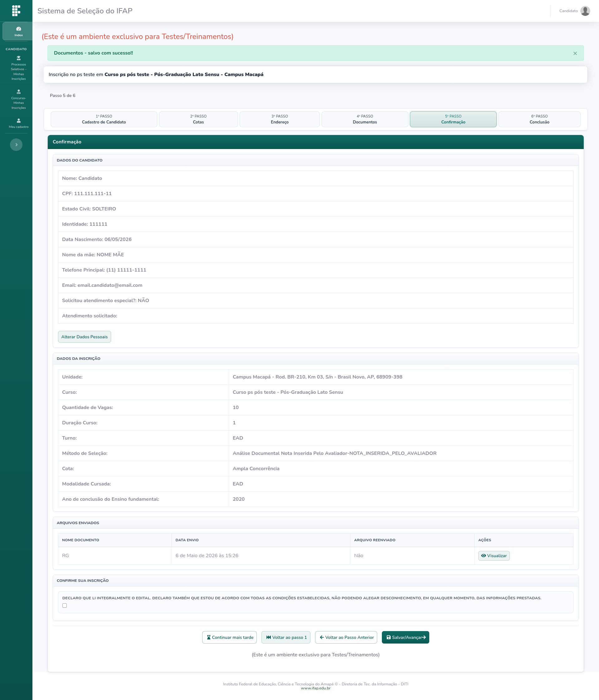
Task: Click the NOME DOCUMENTO column header
Action: 114,540
